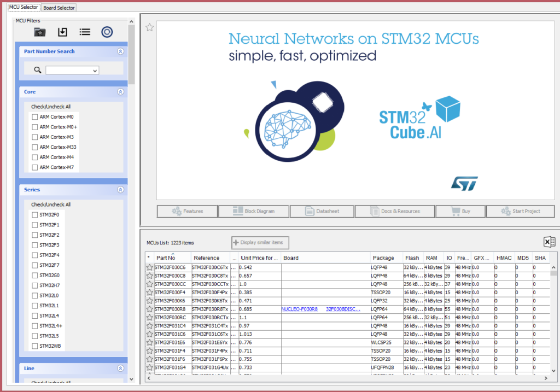Click the Excel export icon
The height and width of the screenshot is (392, 560).
[549, 242]
